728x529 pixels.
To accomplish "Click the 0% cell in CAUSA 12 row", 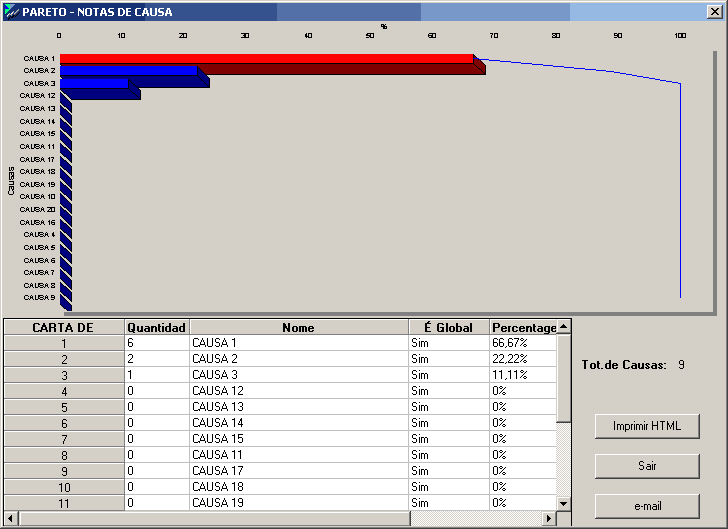I will click(523, 391).
